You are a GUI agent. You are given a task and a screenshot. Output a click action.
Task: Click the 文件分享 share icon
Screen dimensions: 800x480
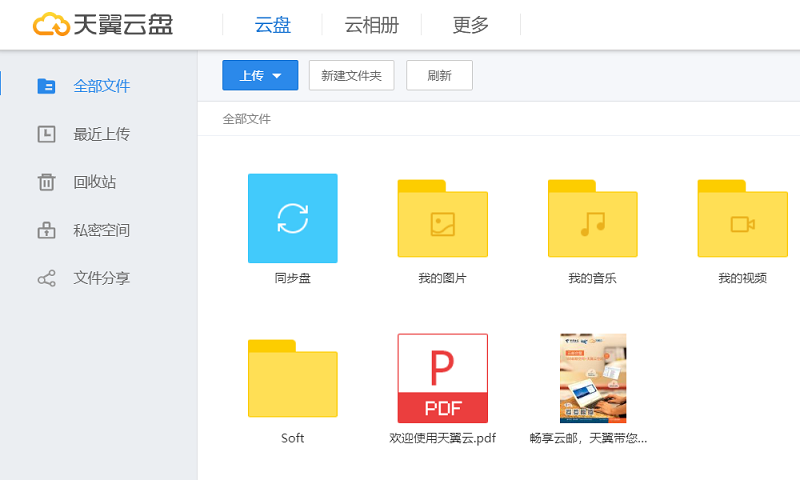(x=46, y=278)
